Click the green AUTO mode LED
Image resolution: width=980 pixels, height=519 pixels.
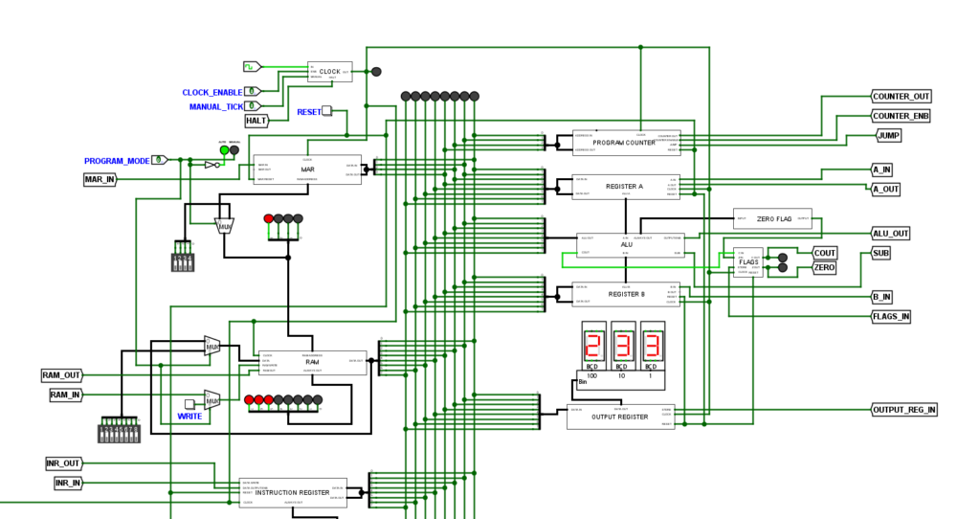click(x=224, y=150)
